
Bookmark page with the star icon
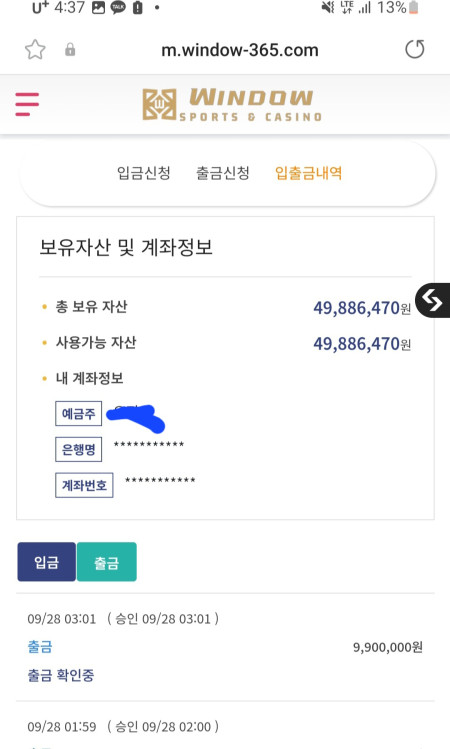point(35,50)
